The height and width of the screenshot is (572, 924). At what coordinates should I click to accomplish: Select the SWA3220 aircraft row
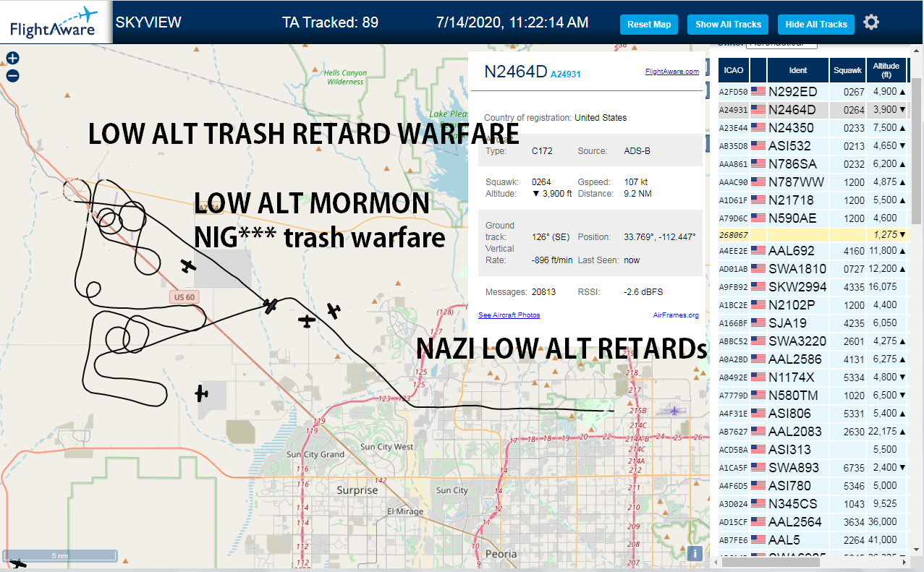pos(813,341)
